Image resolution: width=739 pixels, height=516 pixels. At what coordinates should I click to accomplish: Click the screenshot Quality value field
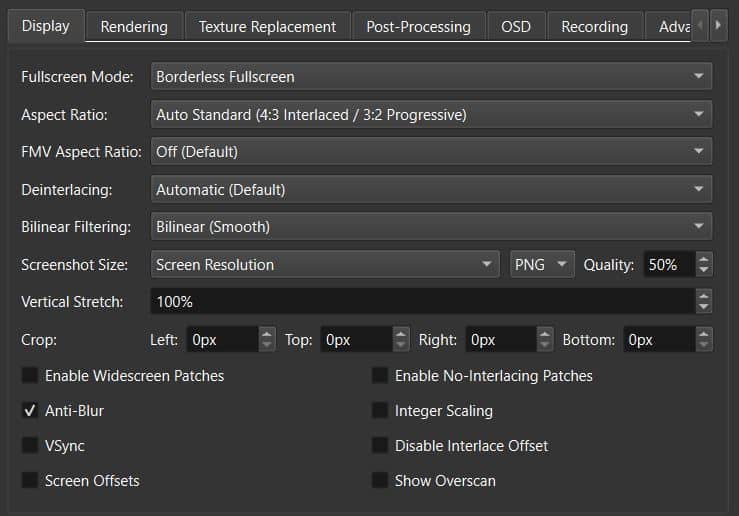pyautogui.click(x=669, y=264)
